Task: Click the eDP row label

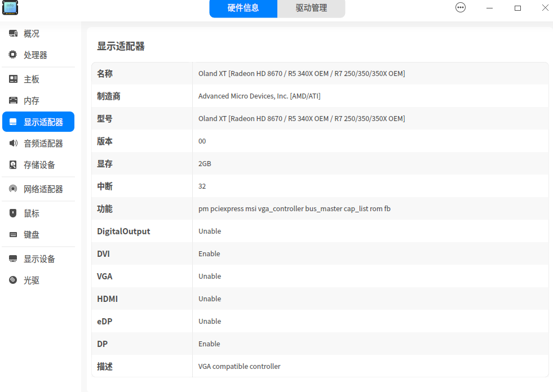Action: pyautogui.click(x=104, y=322)
